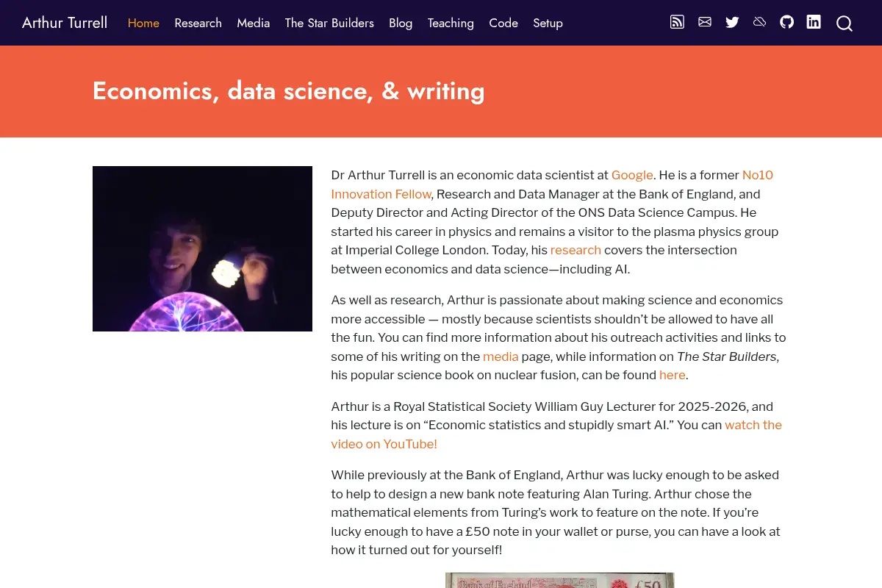This screenshot has height=588, width=882.
Task: Navigate to The Star Builders page
Action: tap(329, 23)
